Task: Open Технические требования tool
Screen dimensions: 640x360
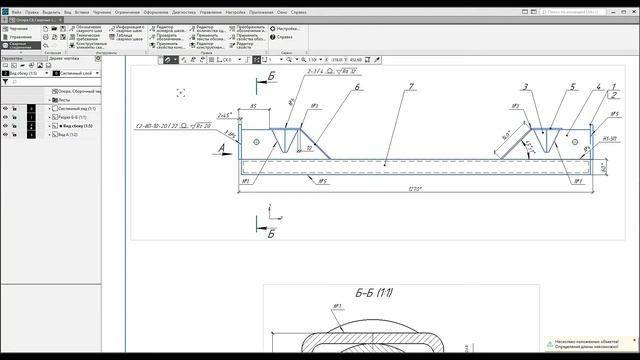Action: pos(86,37)
